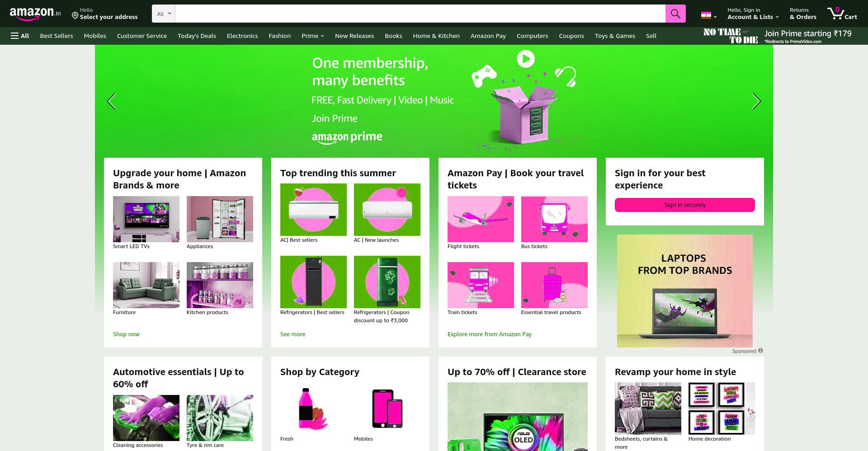Open Tyre & rim care thumbnail
The image size is (868, 451).
220,418
